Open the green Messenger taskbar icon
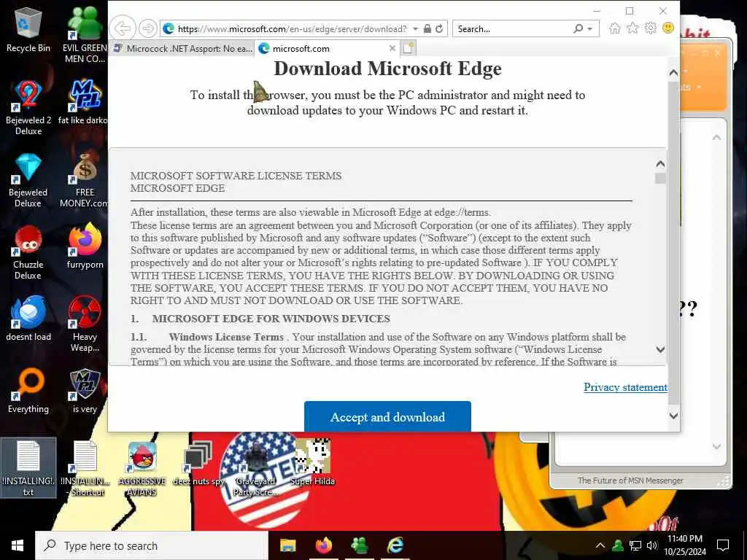747x560 pixels. coord(359,545)
